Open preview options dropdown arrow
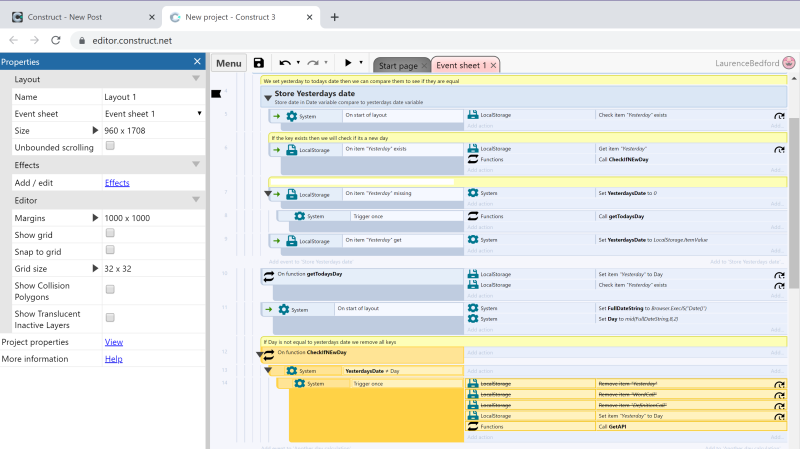800x449 pixels. (x=361, y=63)
